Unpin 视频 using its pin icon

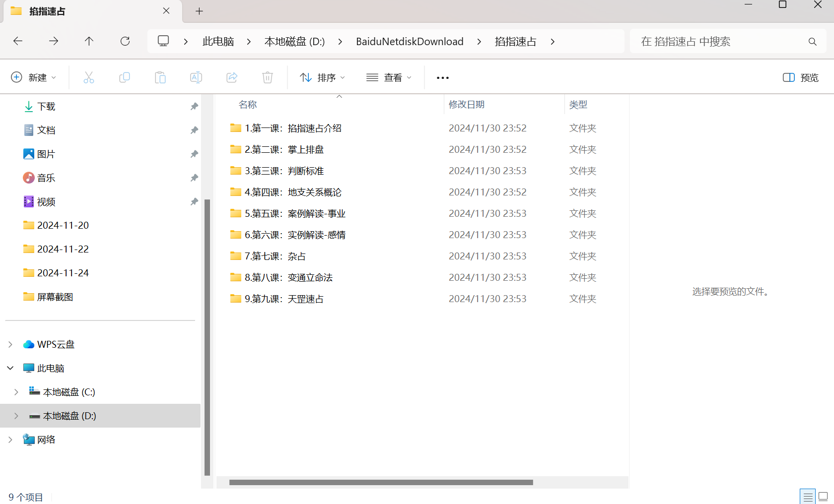coord(194,202)
